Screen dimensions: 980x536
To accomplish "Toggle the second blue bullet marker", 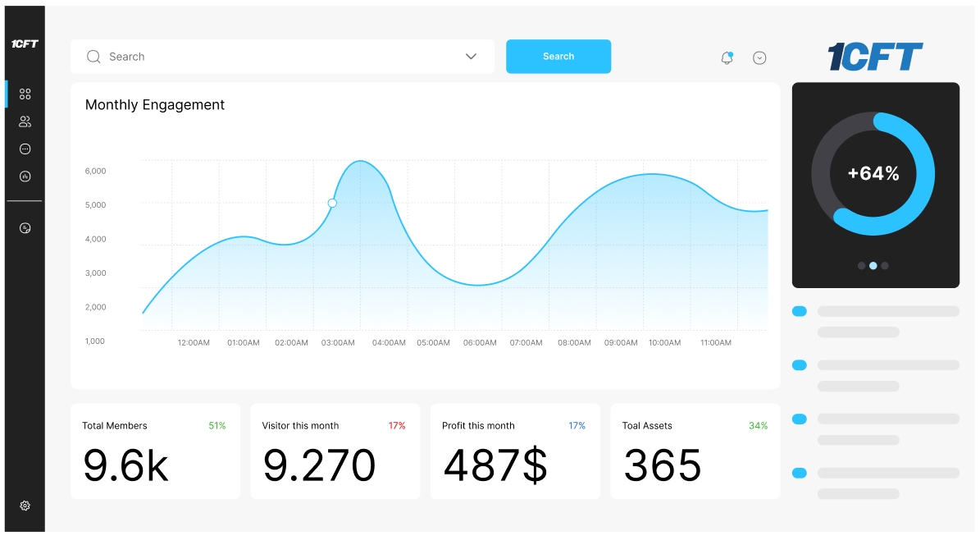I will [x=800, y=364].
